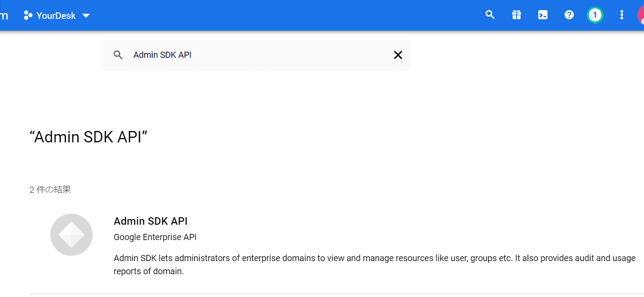
Task: Click the magnifier icon inside the search box
Action: pos(118,55)
